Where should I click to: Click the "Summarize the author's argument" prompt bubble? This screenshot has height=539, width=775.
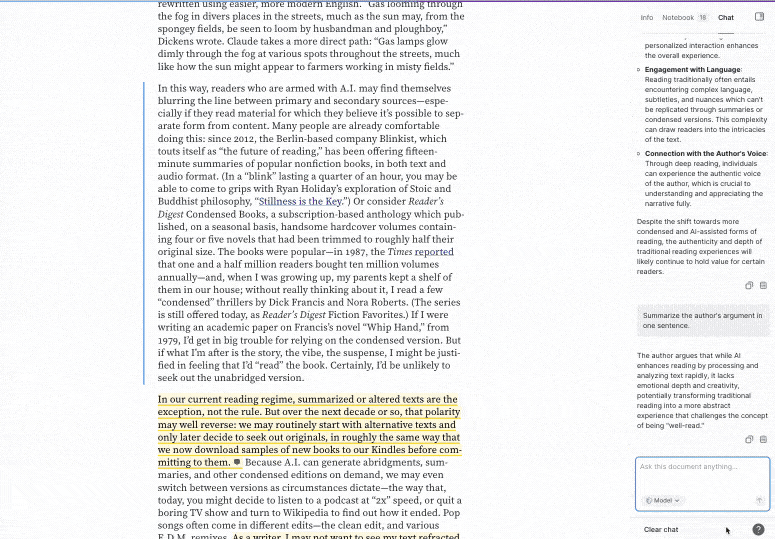tap(702, 321)
